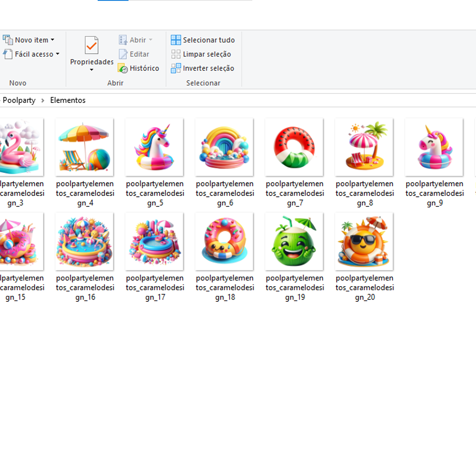Click Elementos in the address path
476x476 pixels.
pos(68,100)
